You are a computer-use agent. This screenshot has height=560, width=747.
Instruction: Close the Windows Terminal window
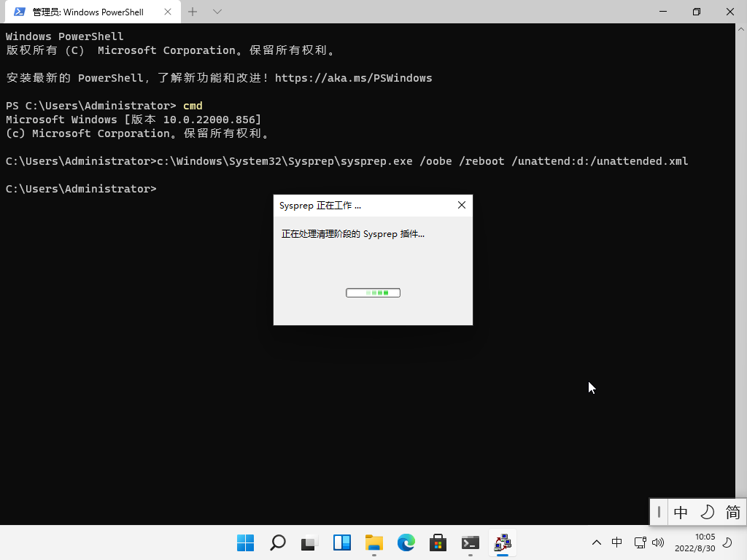tap(729, 12)
